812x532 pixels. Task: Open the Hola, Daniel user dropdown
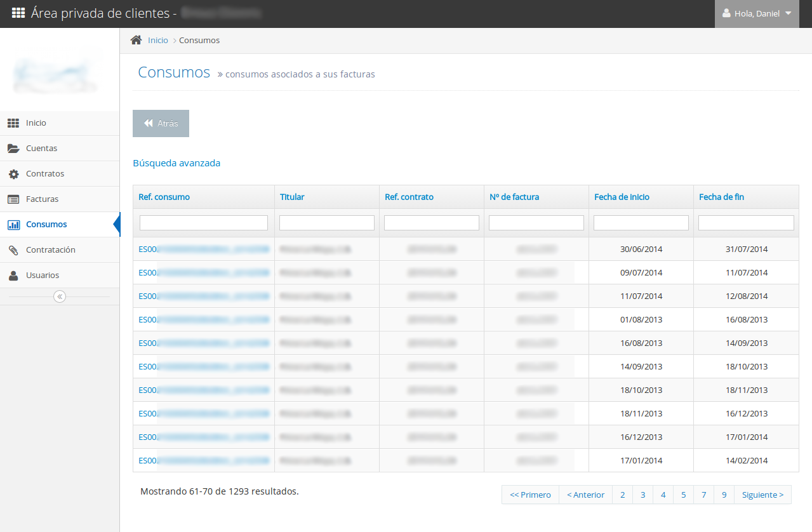[x=757, y=13]
